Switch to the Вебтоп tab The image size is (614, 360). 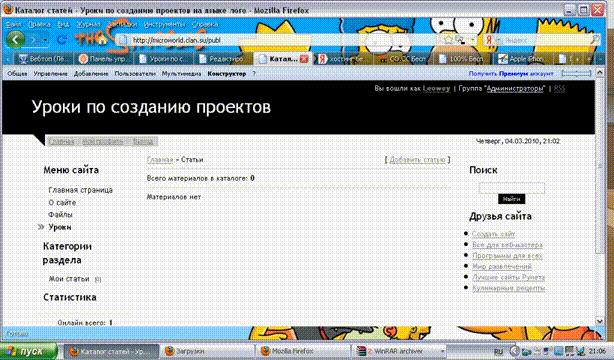click(43, 59)
